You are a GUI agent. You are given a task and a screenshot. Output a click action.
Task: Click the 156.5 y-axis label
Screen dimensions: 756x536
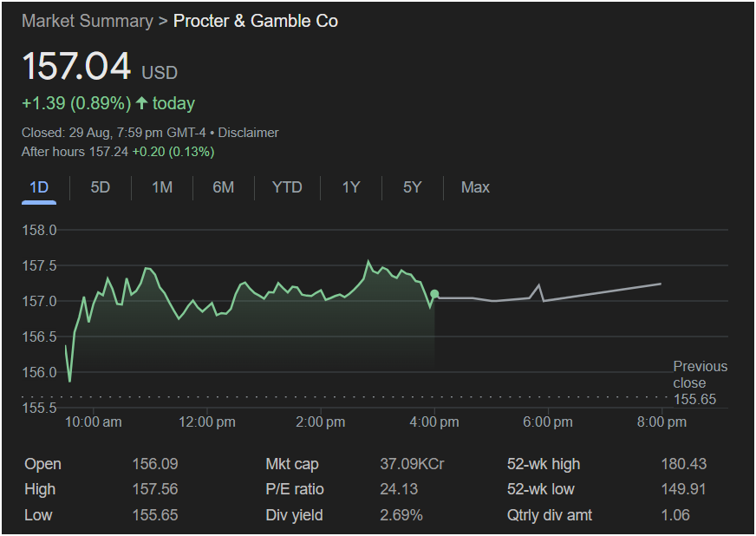(x=39, y=337)
